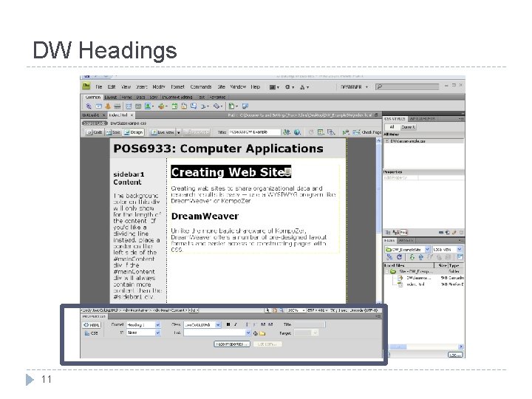Click the Point to File target icon
532x399 pixels.
(256, 333)
